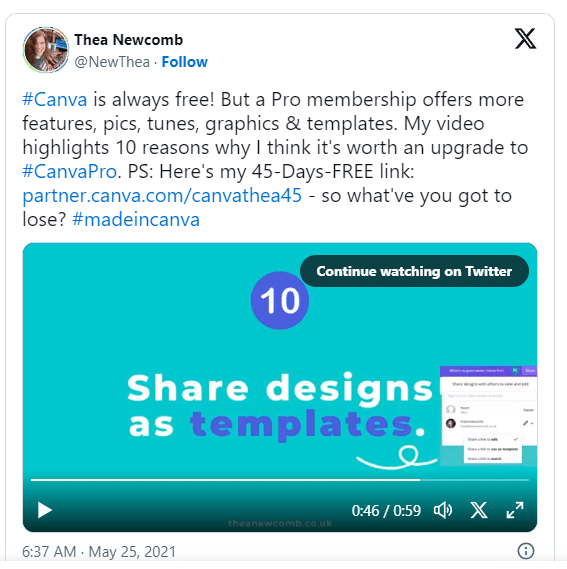Click the number 10 circle in video
Image resolution: width=567 pixels, height=569 pixels.
[x=280, y=300]
